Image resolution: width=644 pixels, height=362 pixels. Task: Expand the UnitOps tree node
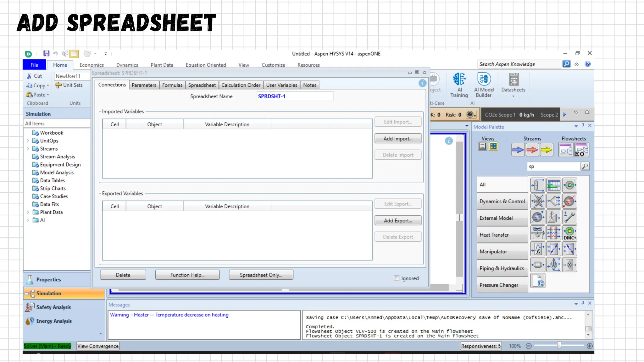pos(28,141)
